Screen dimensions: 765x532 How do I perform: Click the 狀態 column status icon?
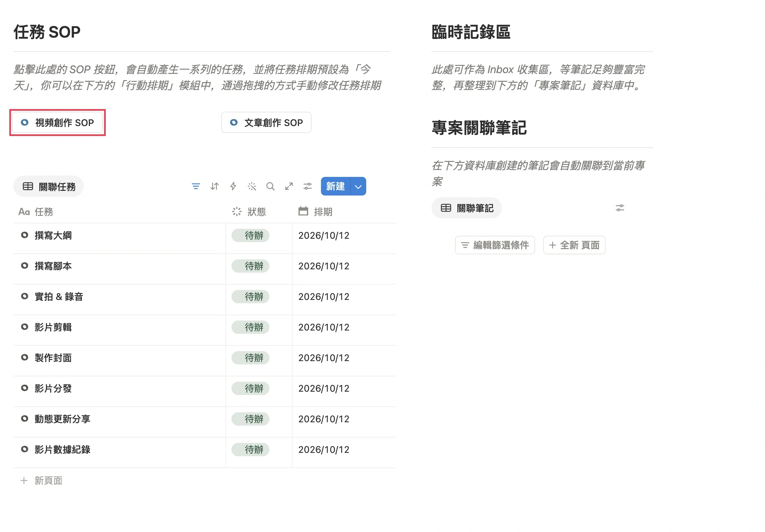coord(236,211)
